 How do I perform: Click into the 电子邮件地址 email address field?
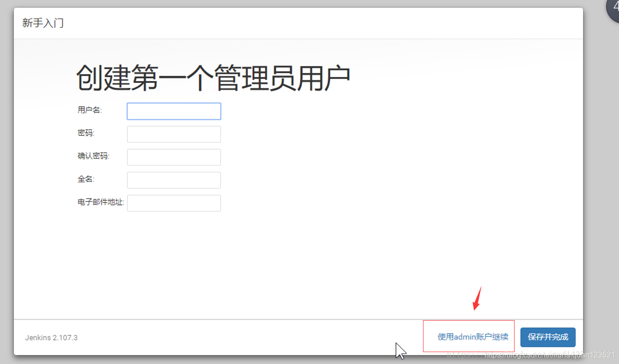tap(174, 203)
